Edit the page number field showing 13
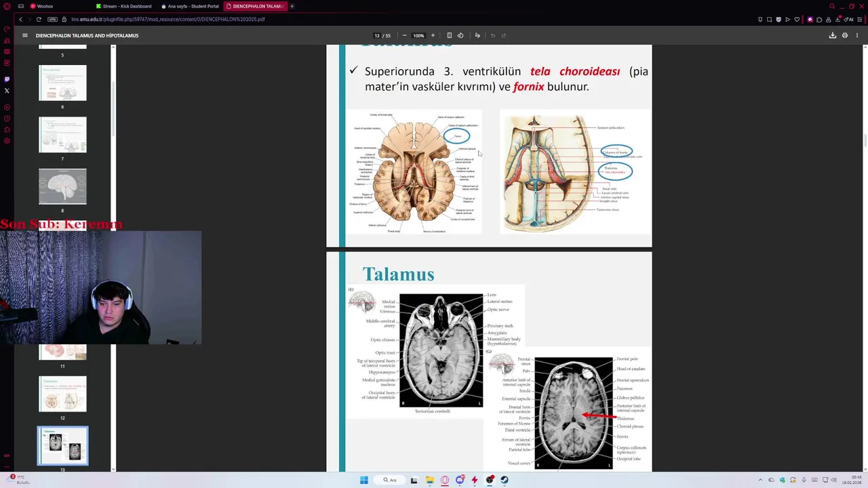This screenshot has width=868, height=488. point(377,35)
